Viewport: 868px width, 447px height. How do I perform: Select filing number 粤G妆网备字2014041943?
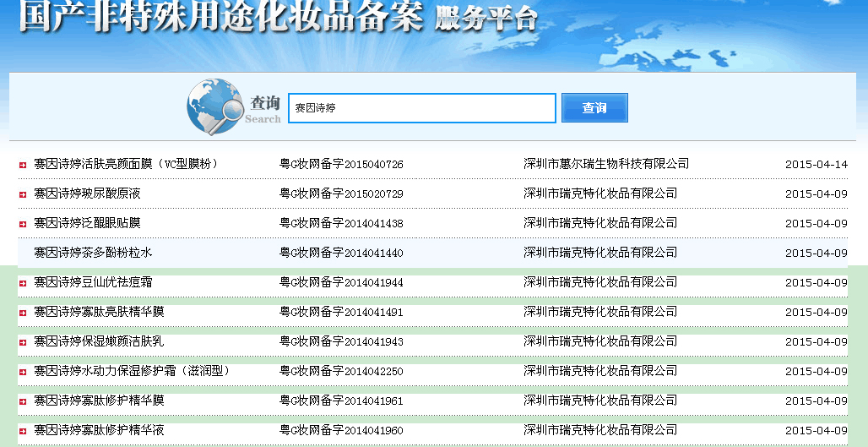342,341
